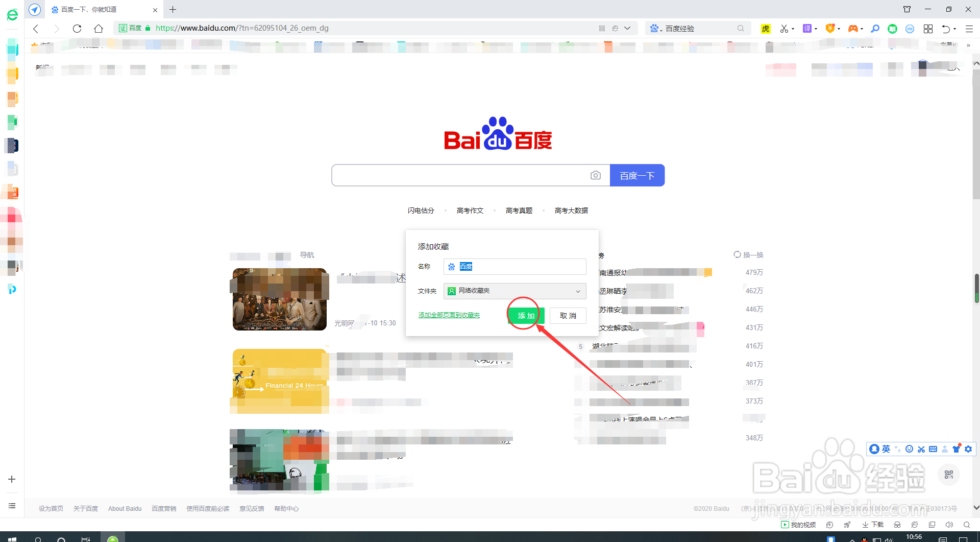Click the blue ad-block minus icon

pos(910,29)
